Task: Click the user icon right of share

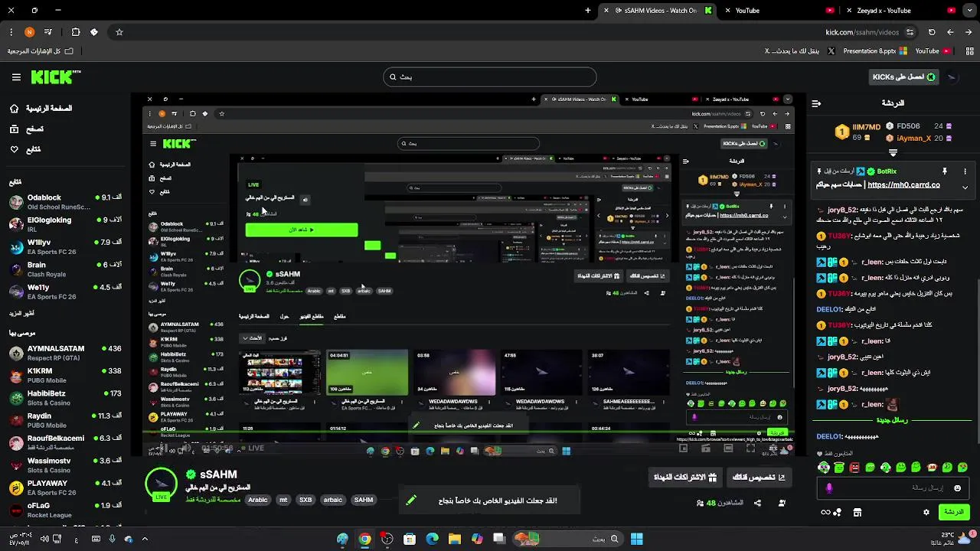Action: (x=782, y=503)
